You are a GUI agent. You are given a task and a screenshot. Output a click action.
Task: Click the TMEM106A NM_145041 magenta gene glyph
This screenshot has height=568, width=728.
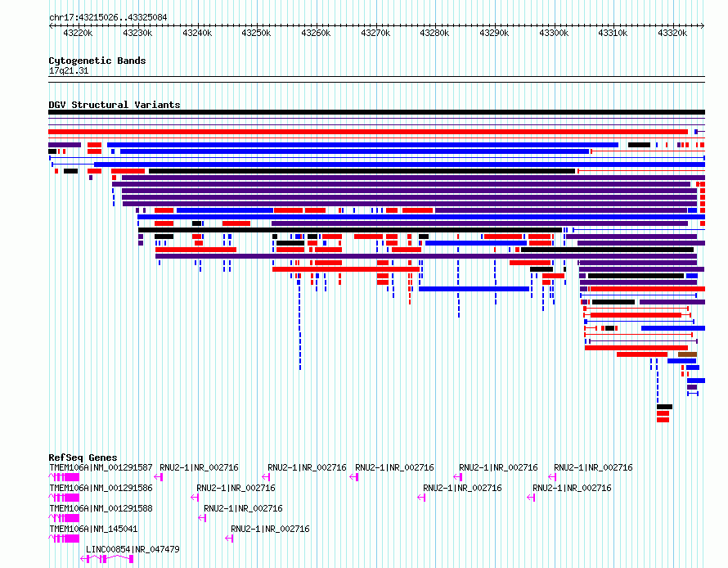64,539
